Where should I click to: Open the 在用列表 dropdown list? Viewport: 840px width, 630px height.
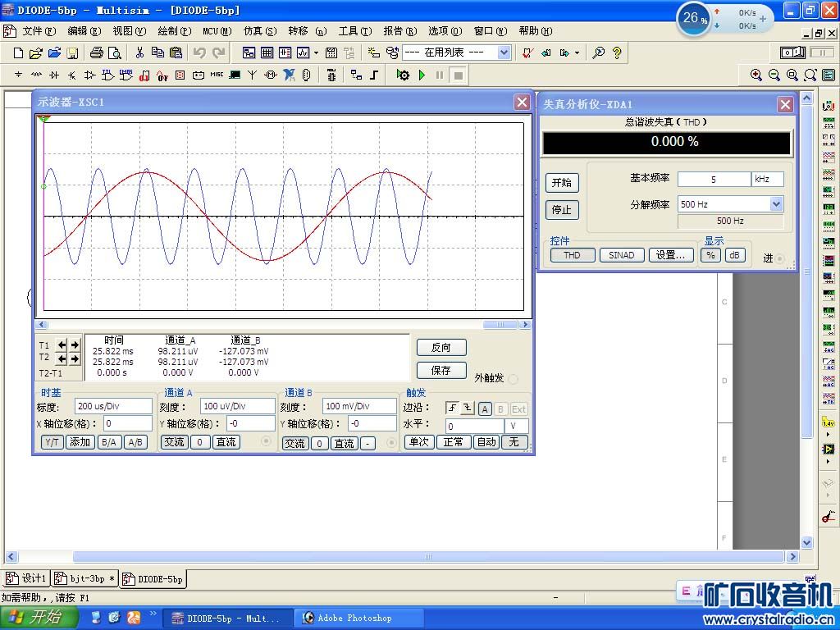click(x=504, y=52)
